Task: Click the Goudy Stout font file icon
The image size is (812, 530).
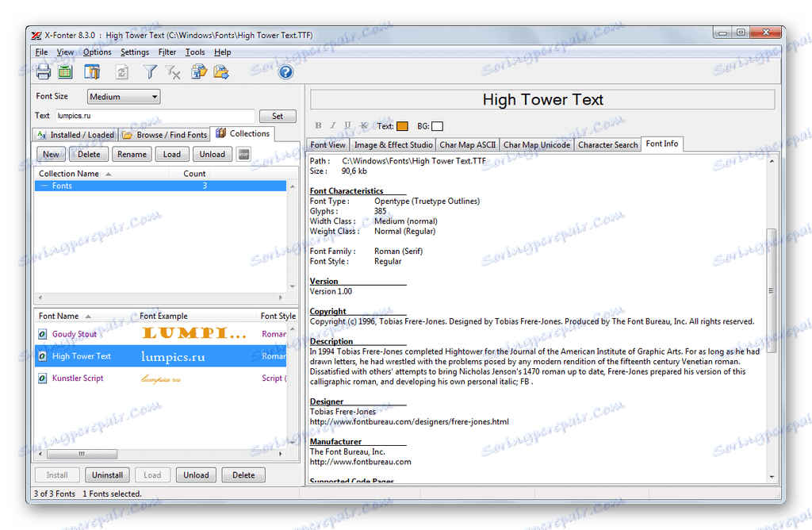Action: point(43,334)
